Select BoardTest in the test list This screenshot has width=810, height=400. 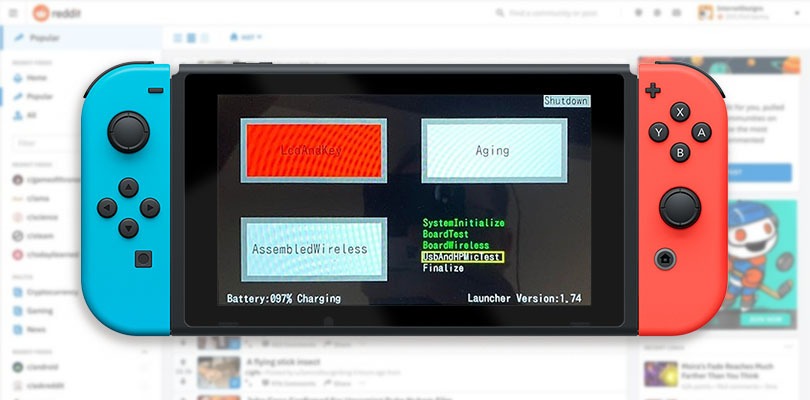[446, 234]
